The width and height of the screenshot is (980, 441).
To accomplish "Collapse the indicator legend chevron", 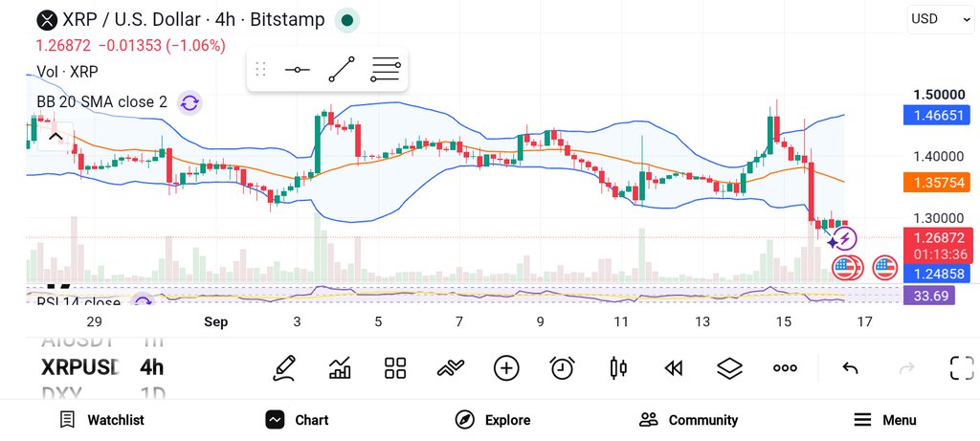I will tap(55, 137).
